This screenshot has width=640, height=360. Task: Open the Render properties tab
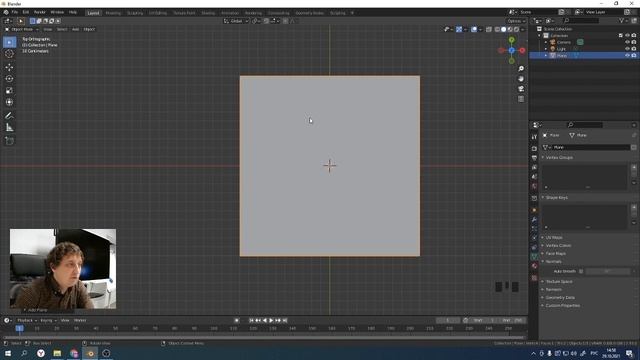point(534,149)
